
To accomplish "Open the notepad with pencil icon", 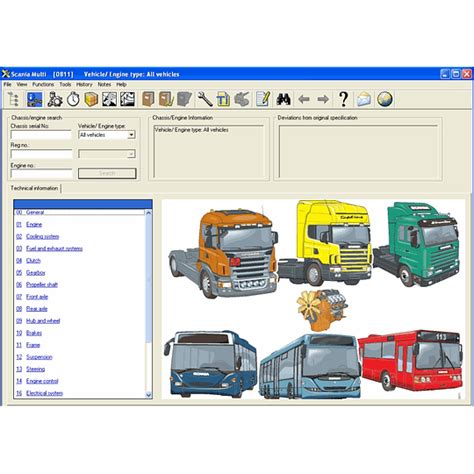I will tap(263, 99).
